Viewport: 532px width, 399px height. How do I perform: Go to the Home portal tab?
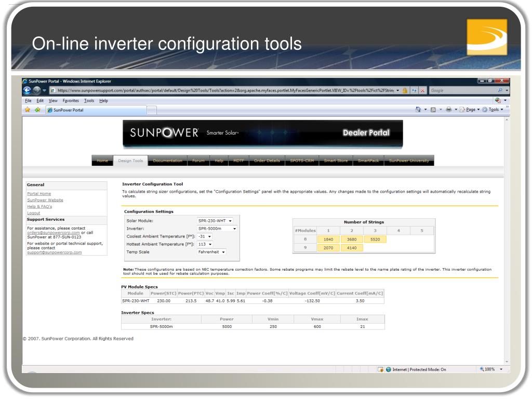click(102, 161)
